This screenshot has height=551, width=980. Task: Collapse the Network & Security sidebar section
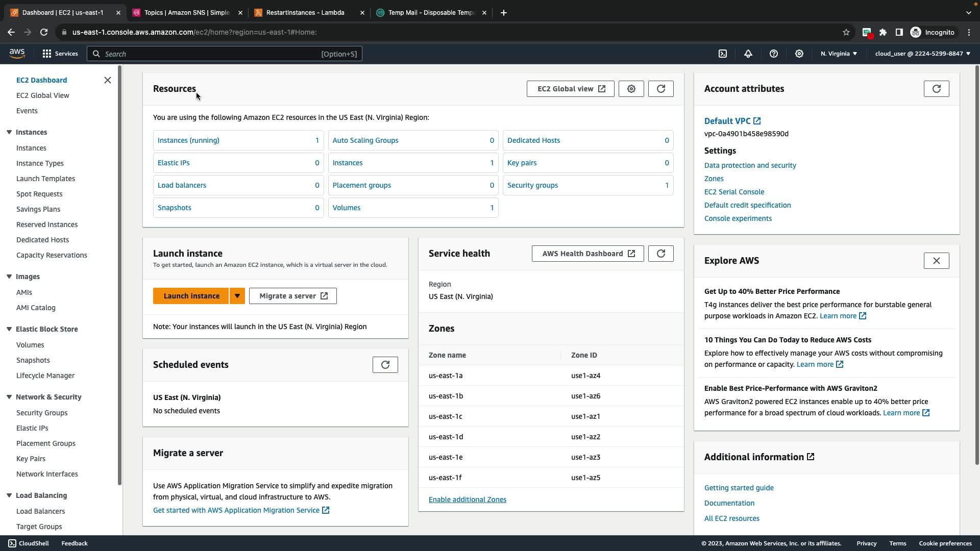point(9,397)
